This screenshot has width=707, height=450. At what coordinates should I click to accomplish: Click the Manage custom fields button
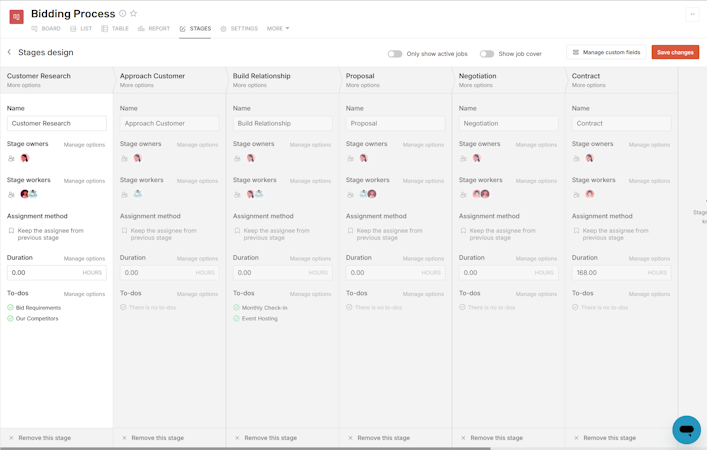click(606, 52)
